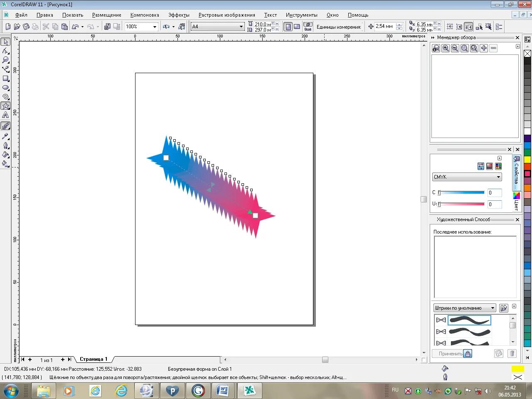Toggle the lock next to the Применить button
The height and width of the screenshot is (399, 532).
468,353
